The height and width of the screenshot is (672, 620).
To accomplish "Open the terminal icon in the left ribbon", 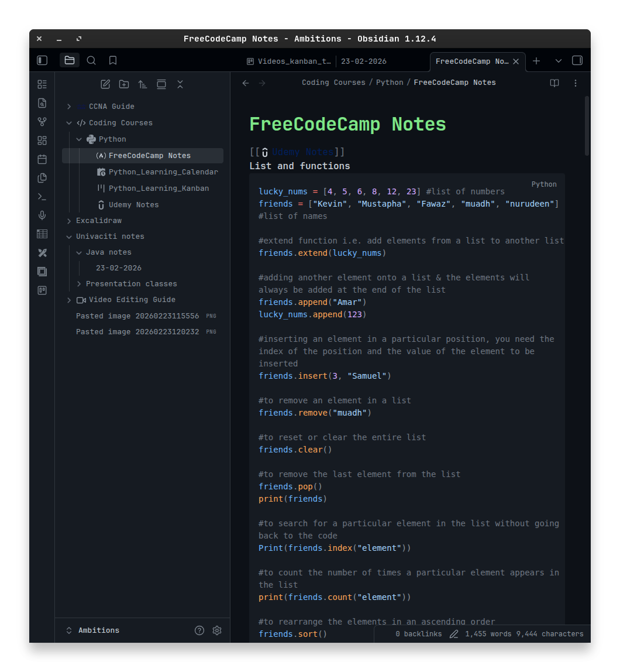I will click(42, 196).
